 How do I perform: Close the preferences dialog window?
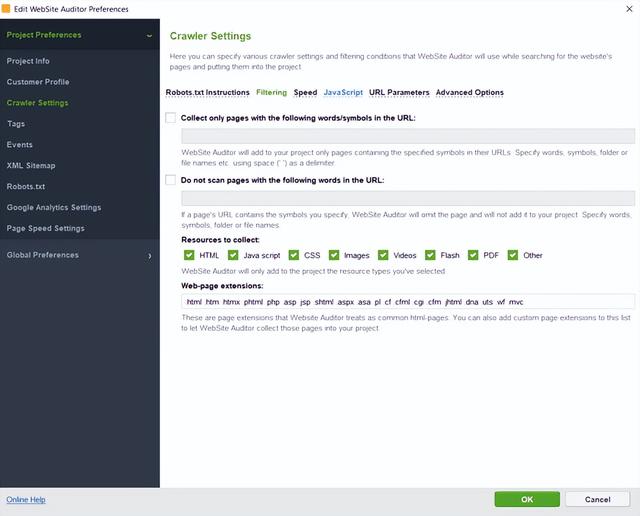629,9
